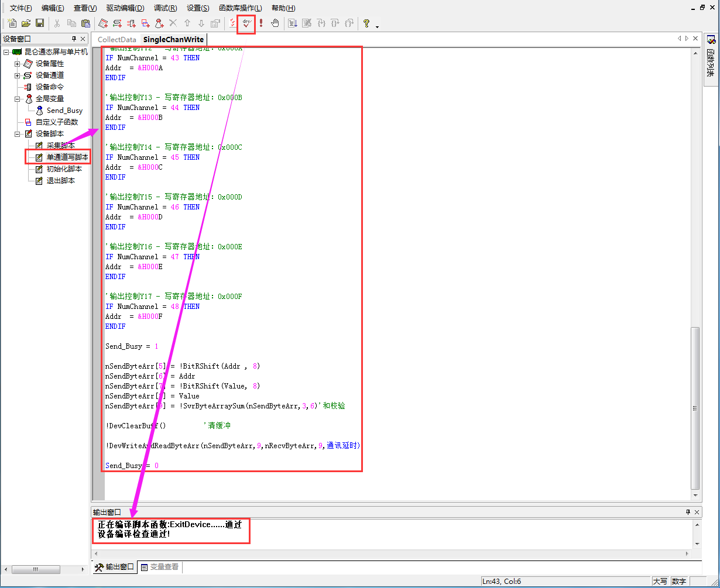The height and width of the screenshot is (588, 720).
Task: Close the 设备窗口 panel
Action: pyautogui.click(x=83, y=39)
